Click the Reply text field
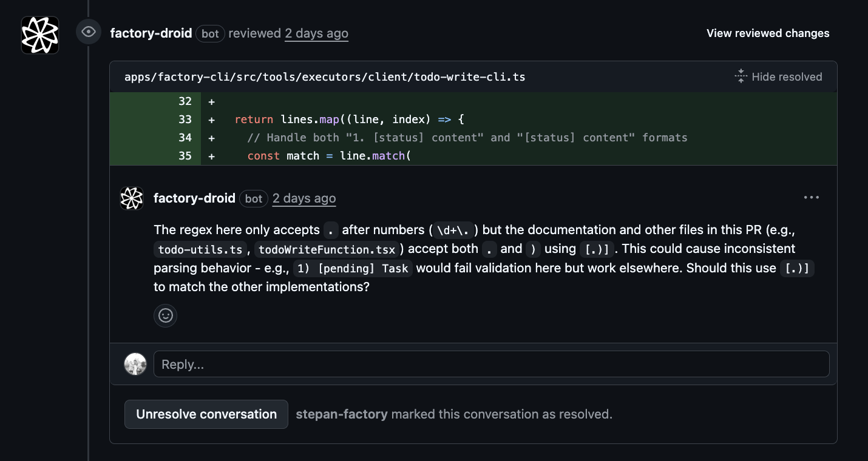Image resolution: width=868 pixels, height=461 pixels. coord(492,363)
